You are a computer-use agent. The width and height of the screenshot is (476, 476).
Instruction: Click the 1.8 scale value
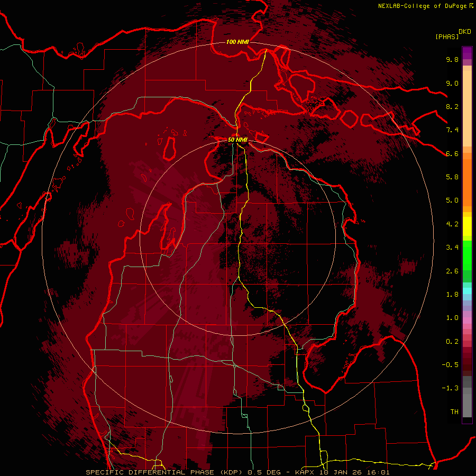(x=452, y=295)
